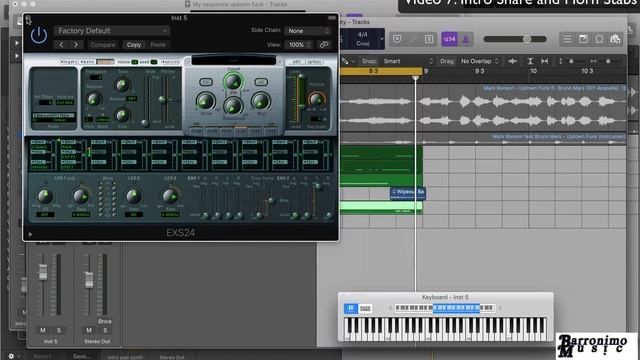Click the Save... button in bottom bar
The image size is (640, 360).
pyautogui.click(x=81, y=356)
